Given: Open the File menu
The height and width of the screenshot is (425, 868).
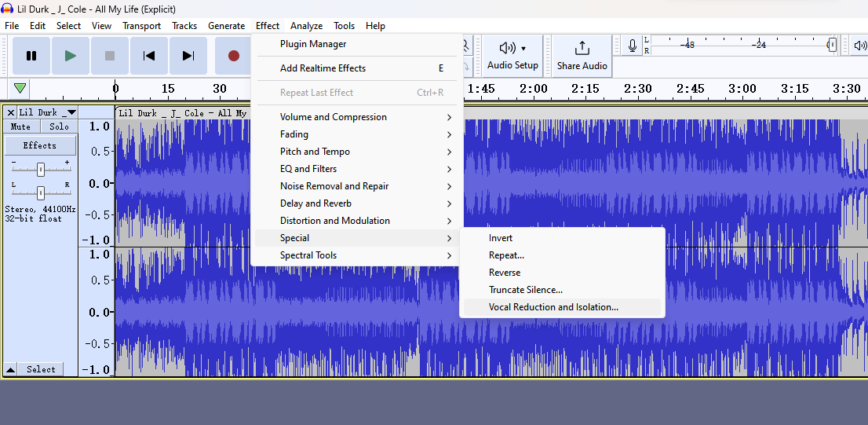Looking at the screenshot, I should 12,26.
